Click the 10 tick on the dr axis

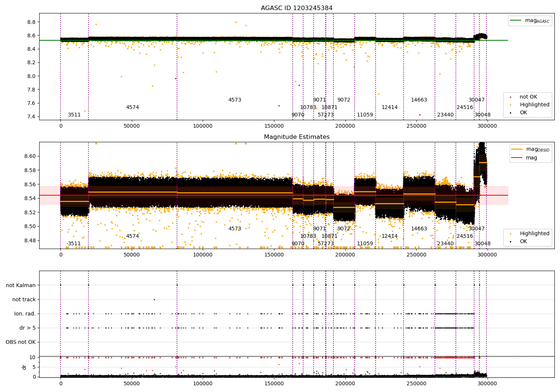click(32, 358)
